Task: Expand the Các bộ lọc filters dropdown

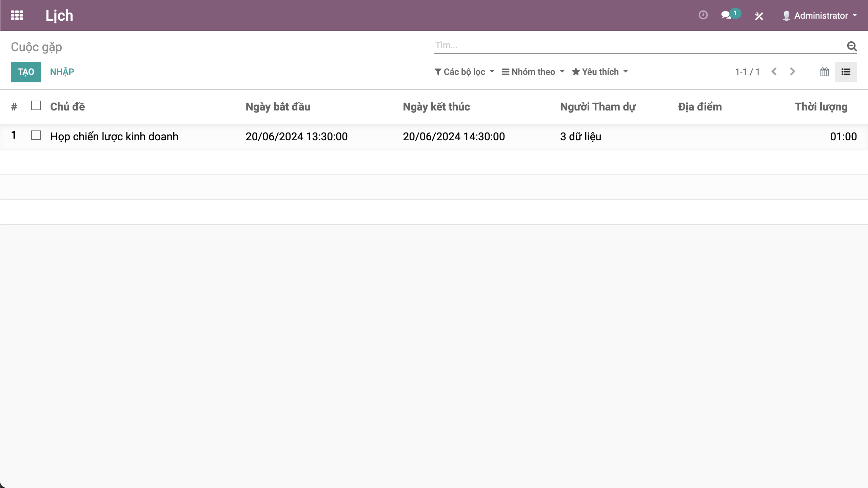Action: point(464,72)
